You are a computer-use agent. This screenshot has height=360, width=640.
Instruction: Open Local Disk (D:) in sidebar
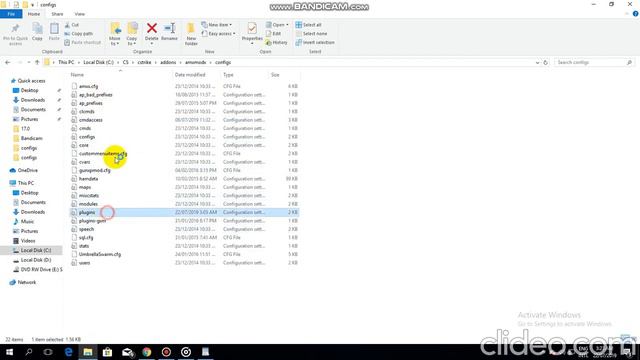click(x=36, y=260)
